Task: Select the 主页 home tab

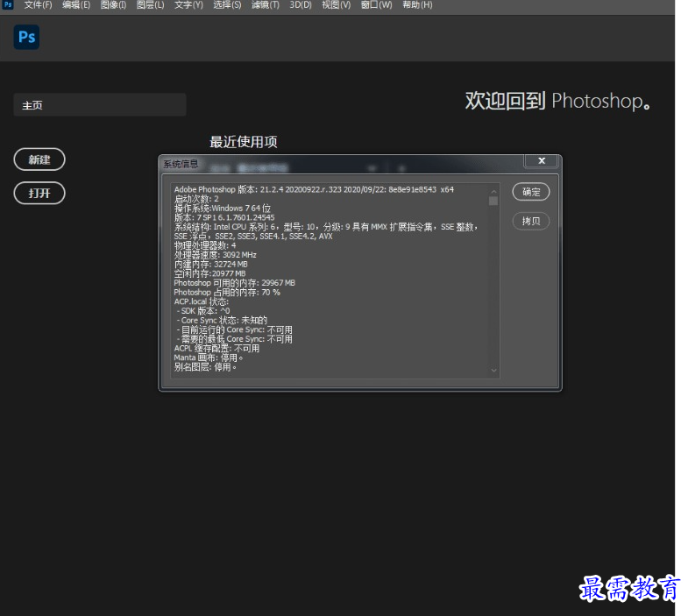Action: [100, 105]
